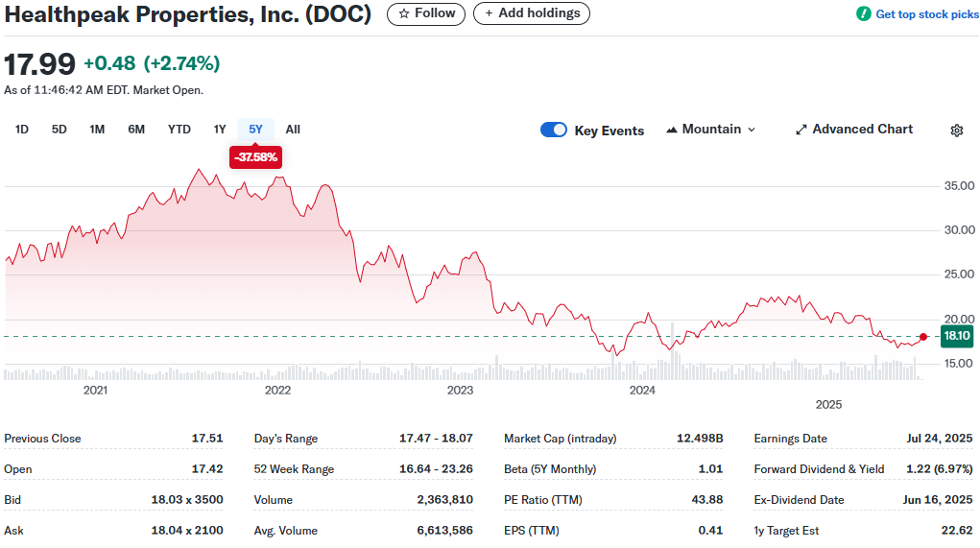Image resolution: width=980 pixels, height=548 pixels.
Task: Click the Beta (5Y Monthly) label
Action: click(x=550, y=469)
